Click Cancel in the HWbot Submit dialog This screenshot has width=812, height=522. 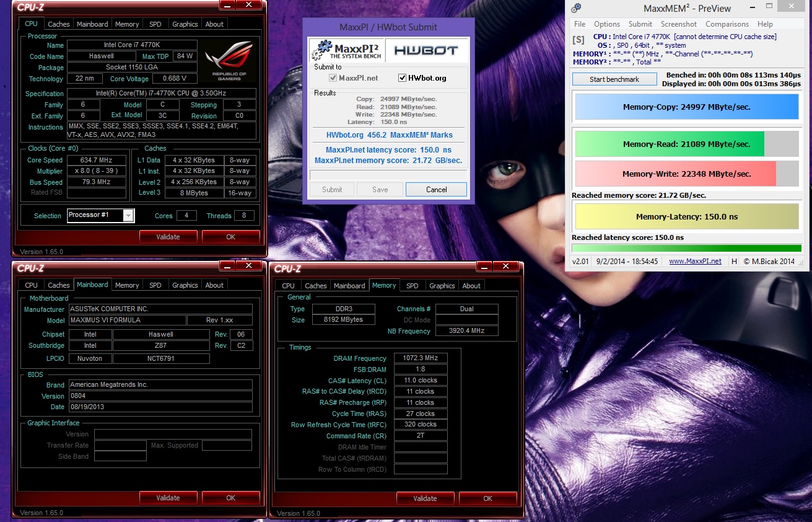pos(436,190)
